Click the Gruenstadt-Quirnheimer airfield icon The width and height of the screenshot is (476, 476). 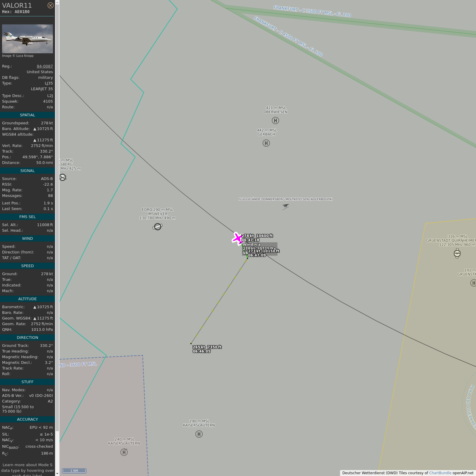(x=457, y=254)
